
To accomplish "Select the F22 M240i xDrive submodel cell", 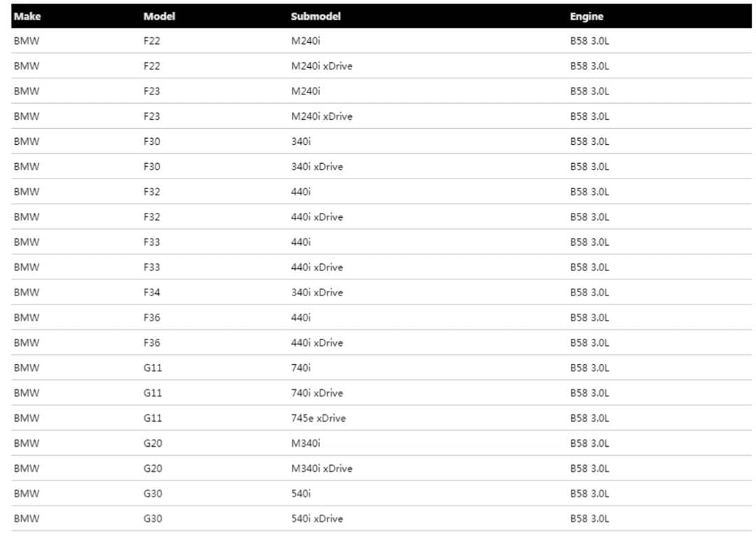I will point(321,66).
